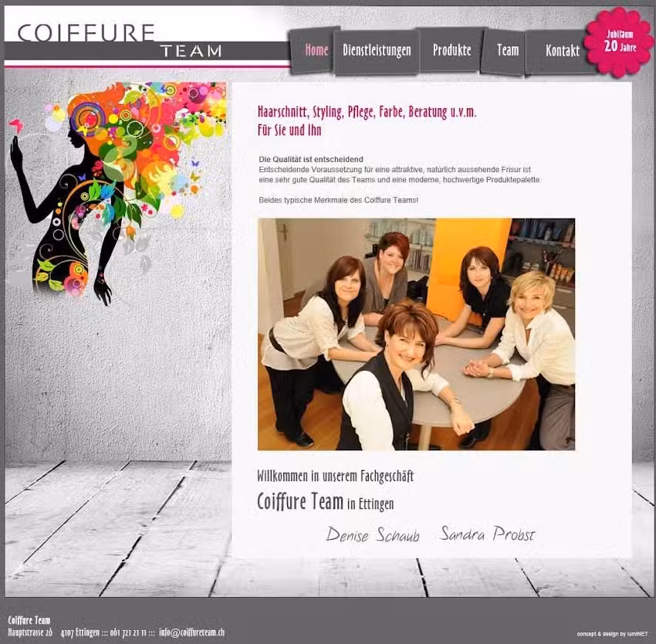The width and height of the screenshot is (656, 644).
Task: Click the magenta divider under the logo
Action: pos(144,66)
